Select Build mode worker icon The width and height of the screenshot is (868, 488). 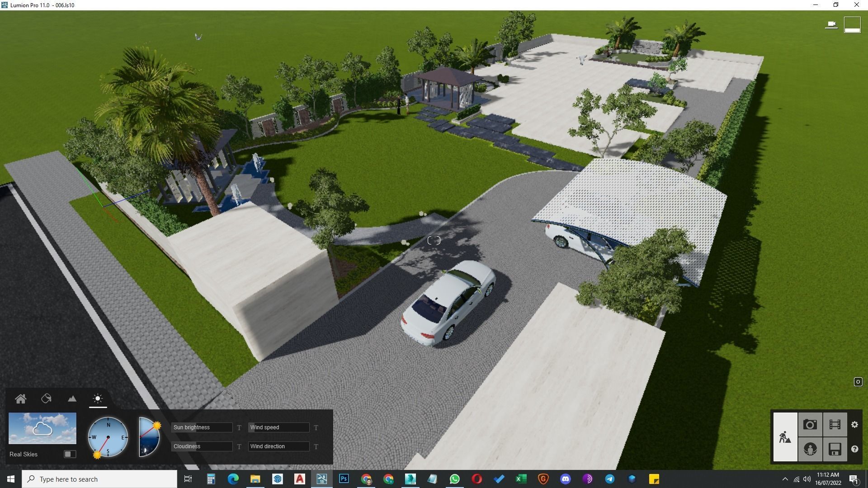click(785, 437)
